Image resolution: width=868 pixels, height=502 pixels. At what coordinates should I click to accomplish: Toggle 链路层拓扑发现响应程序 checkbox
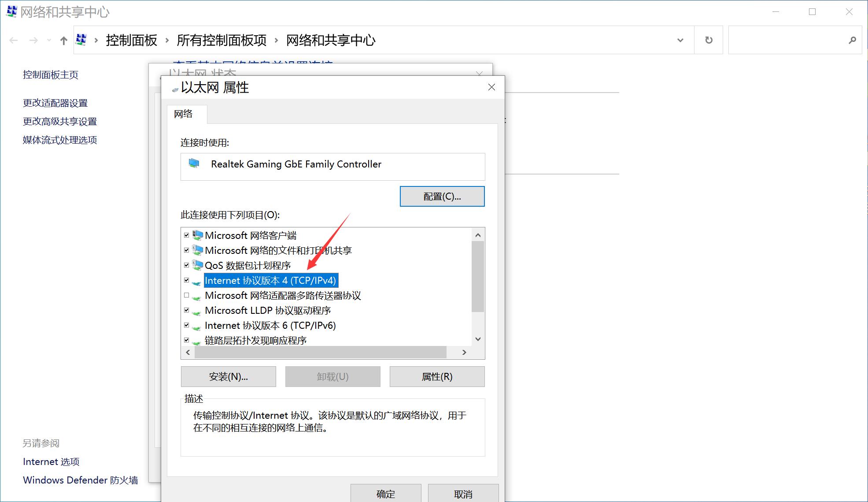coord(186,340)
